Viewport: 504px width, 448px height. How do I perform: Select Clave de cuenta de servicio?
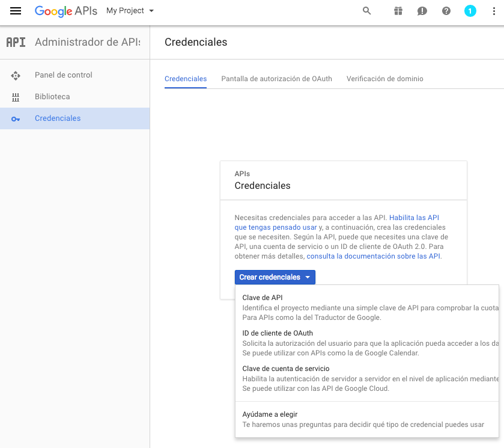(x=285, y=369)
